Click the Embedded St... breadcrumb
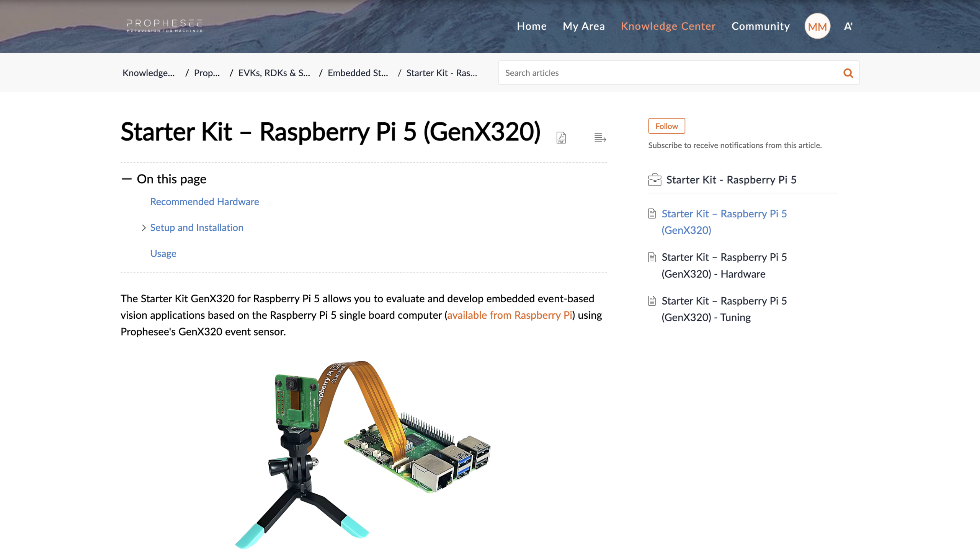980x554 pixels. tap(358, 73)
